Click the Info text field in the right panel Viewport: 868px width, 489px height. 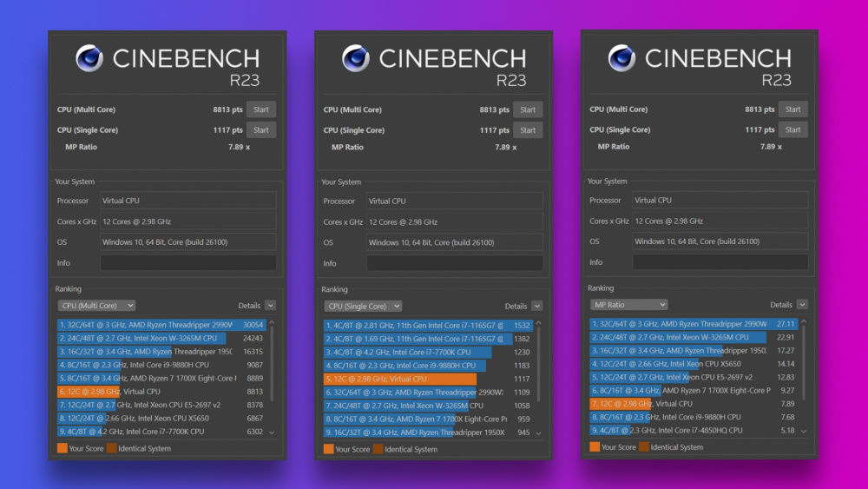720,262
